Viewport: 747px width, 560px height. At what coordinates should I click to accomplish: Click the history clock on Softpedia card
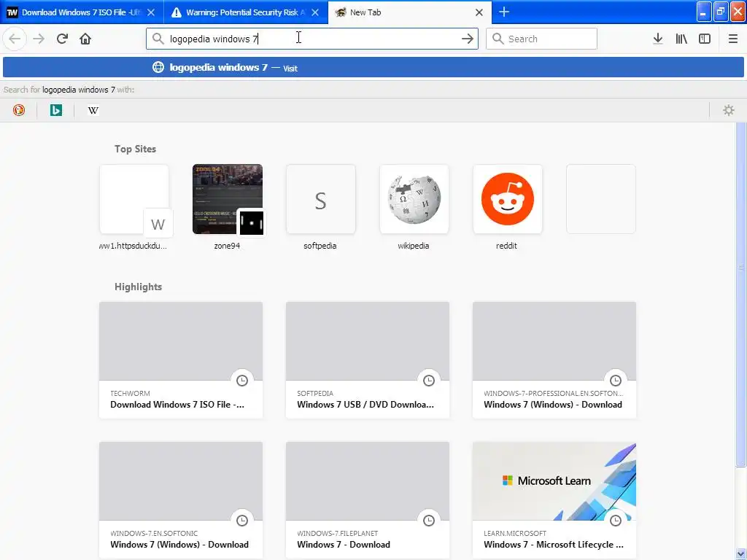[429, 381]
